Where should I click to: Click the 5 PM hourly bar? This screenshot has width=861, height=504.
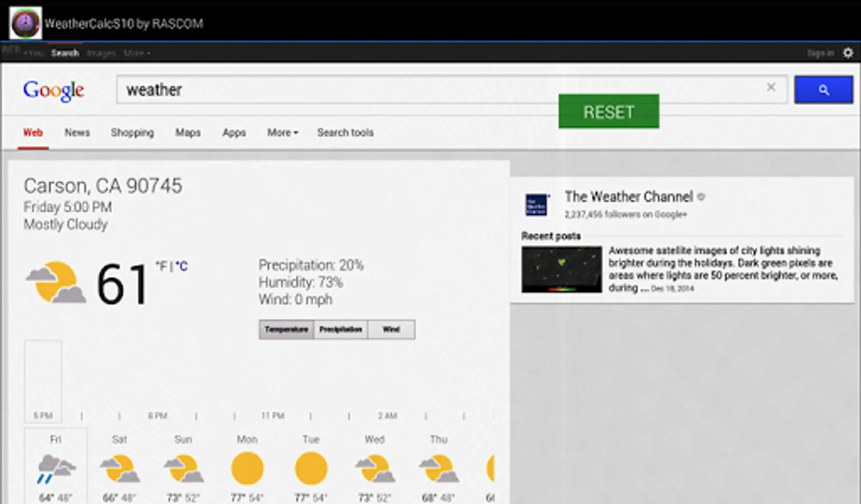[43, 381]
